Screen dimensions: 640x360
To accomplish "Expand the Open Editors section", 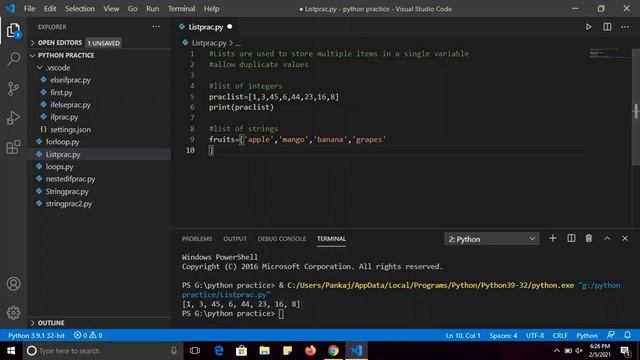I will point(60,43).
